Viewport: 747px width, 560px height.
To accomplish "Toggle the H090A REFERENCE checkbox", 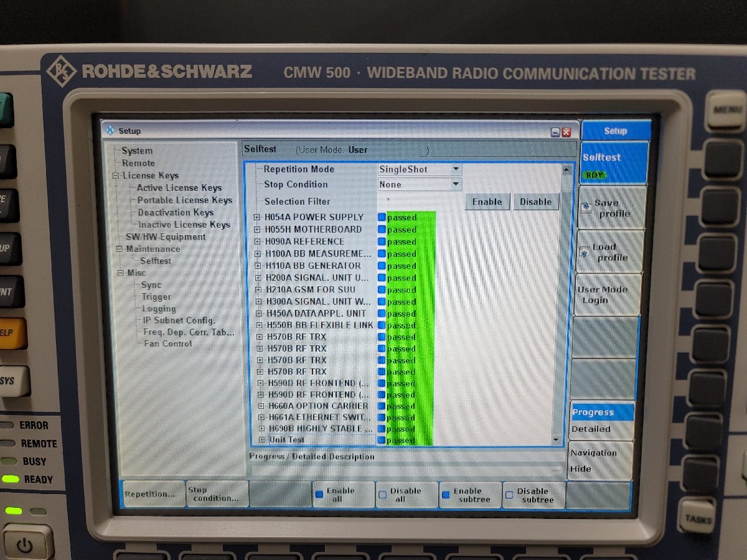I will [382, 241].
